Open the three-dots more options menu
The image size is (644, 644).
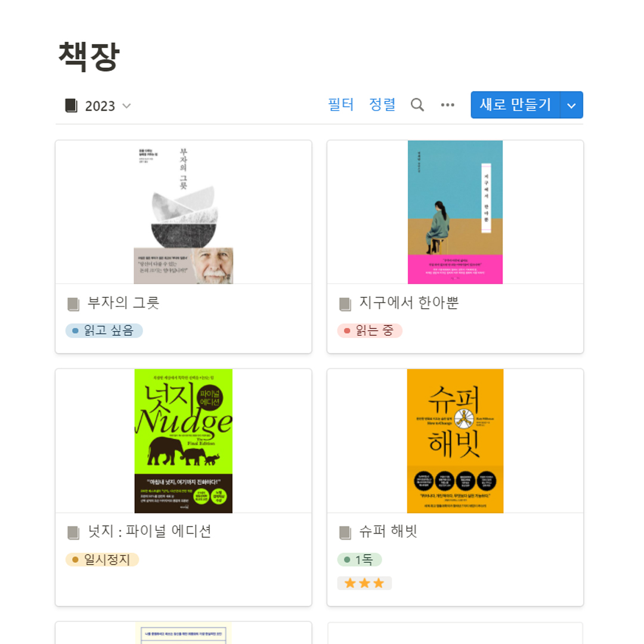(448, 105)
